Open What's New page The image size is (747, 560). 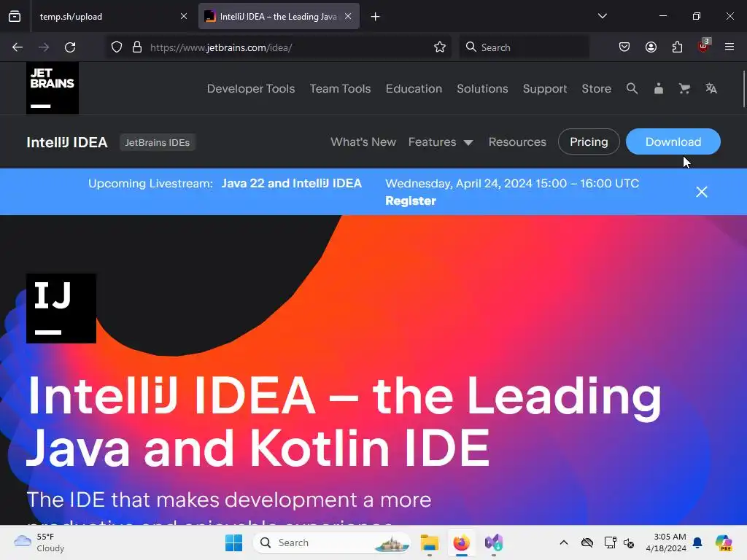[x=363, y=142]
